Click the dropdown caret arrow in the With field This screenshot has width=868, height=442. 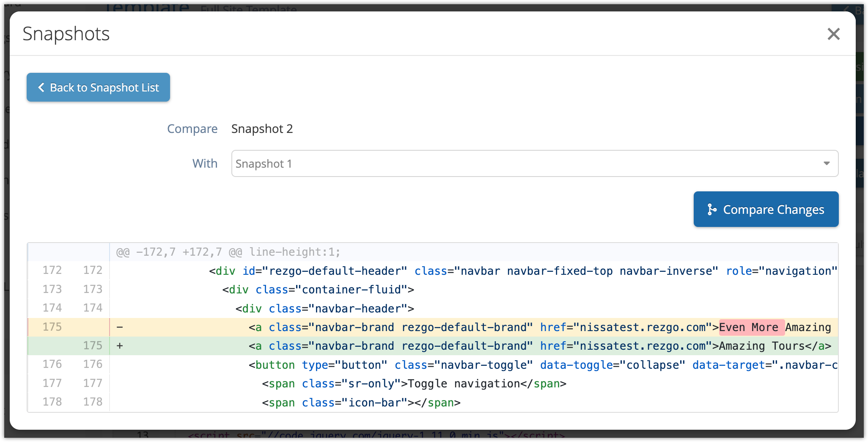coord(826,163)
